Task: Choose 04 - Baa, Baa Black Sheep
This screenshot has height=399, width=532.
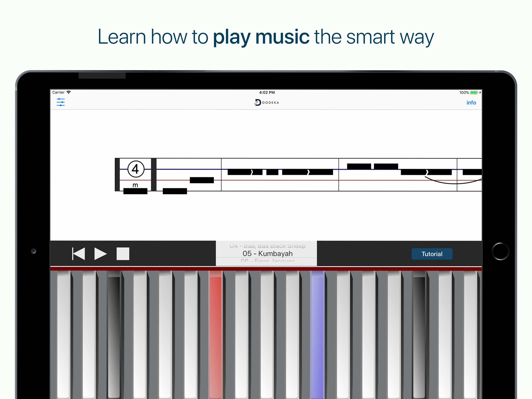Action: click(267, 246)
